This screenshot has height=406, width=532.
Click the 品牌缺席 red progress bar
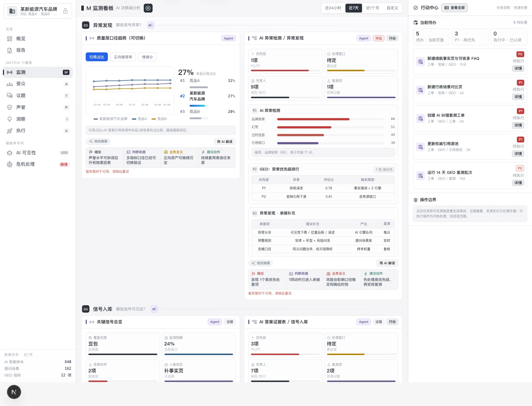coord(313,119)
